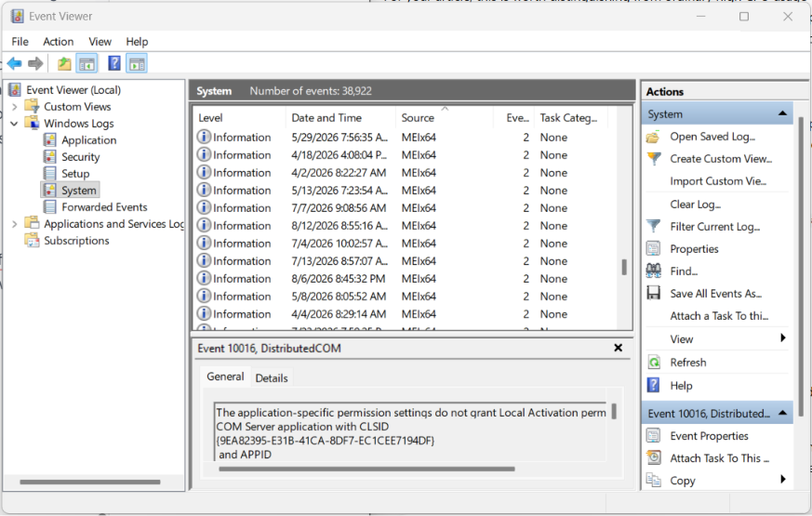The width and height of the screenshot is (812, 516).
Task: Select the 4/4/2026 8:29:14 AM event
Action: click(405, 313)
